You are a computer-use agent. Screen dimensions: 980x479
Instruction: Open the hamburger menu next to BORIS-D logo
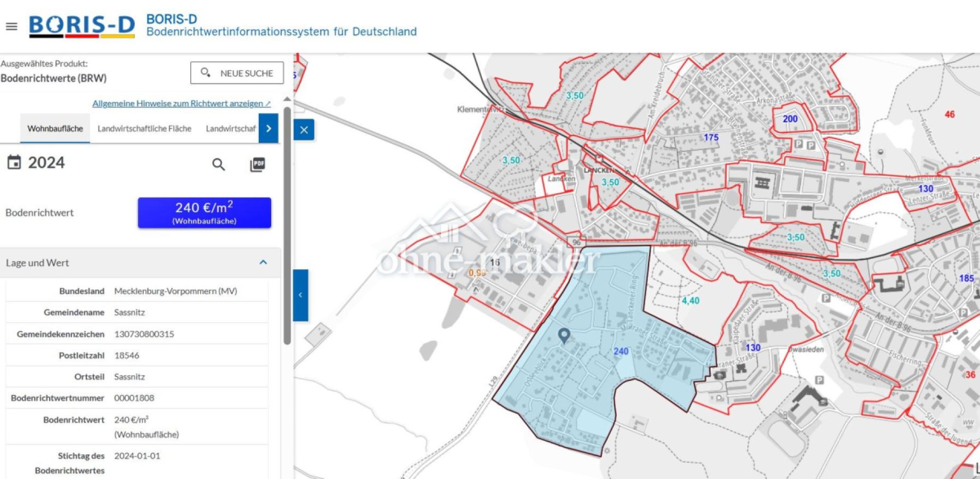coord(11,26)
